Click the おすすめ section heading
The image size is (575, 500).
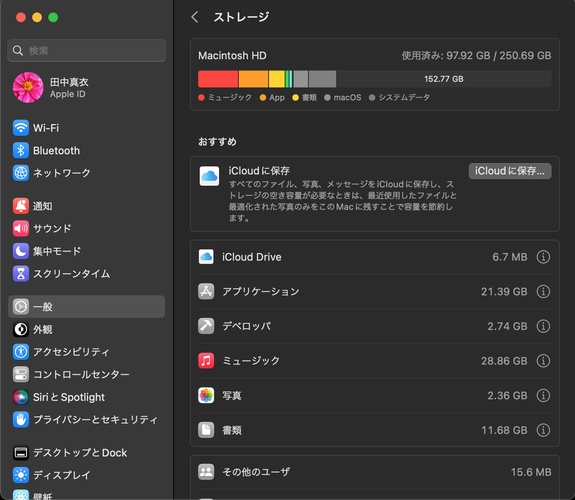coord(217,142)
